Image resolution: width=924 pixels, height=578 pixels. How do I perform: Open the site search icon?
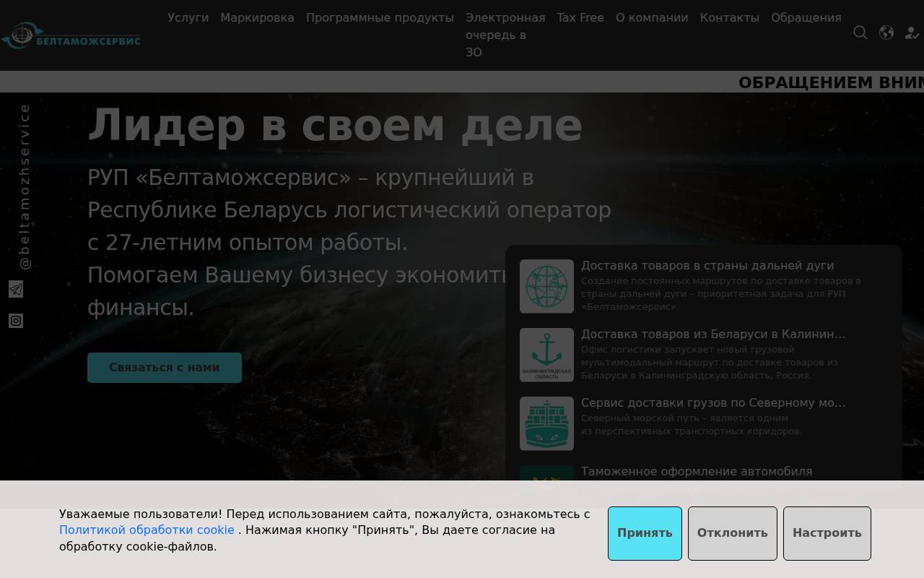pyautogui.click(x=860, y=33)
